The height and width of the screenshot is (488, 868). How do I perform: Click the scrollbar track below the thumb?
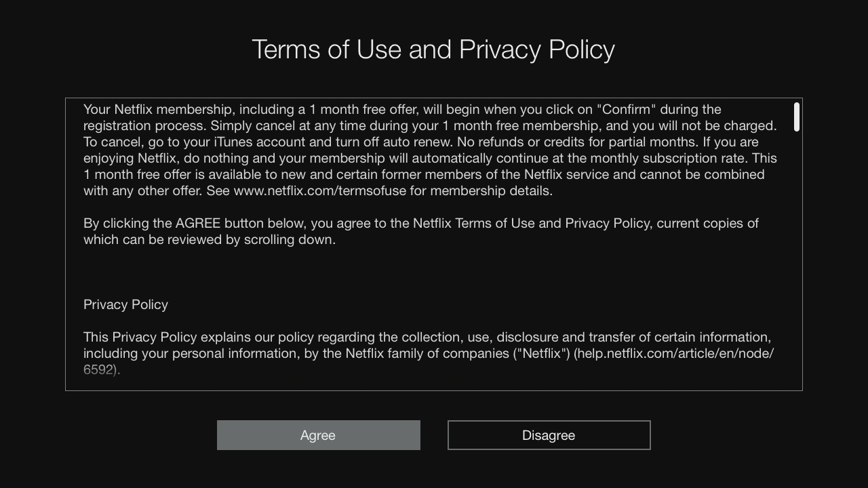tap(797, 261)
